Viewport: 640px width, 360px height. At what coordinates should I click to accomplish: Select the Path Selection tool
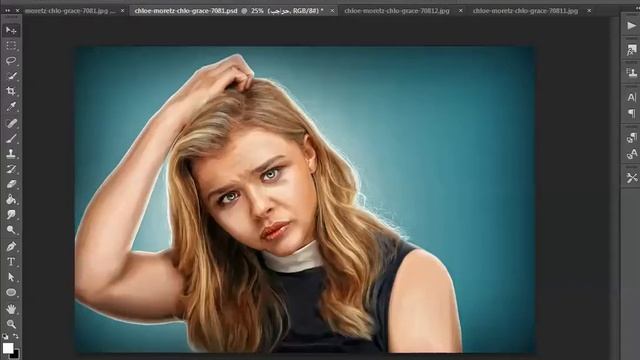[x=11, y=277]
